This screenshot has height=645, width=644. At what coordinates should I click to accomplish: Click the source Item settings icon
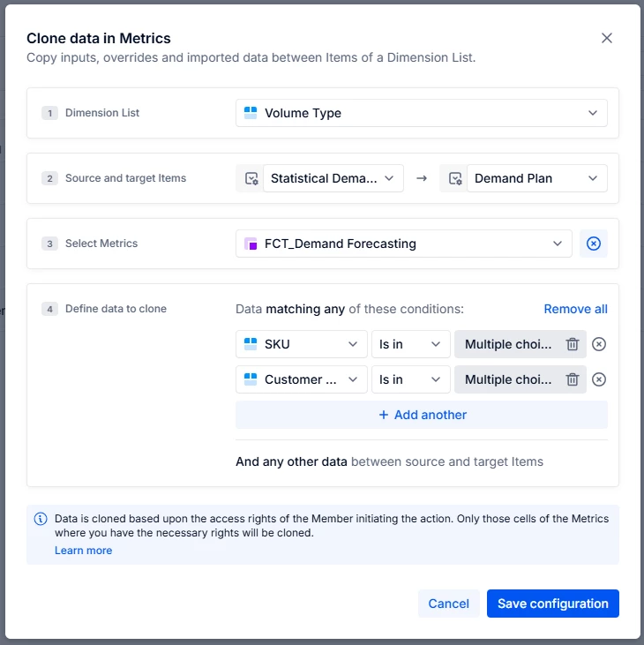[251, 178]
